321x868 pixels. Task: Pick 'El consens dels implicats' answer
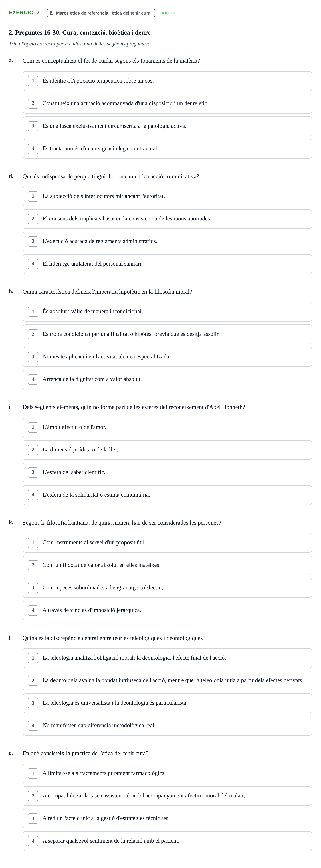click(167, 219)
